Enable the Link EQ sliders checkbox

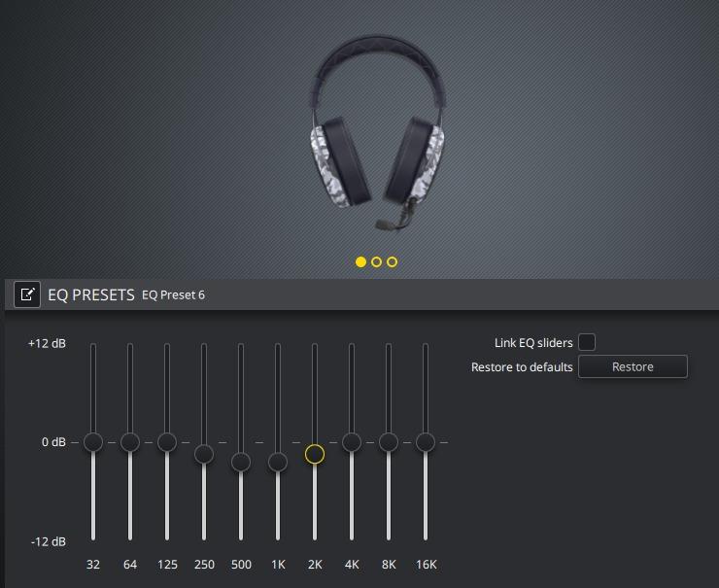[587, 342]
